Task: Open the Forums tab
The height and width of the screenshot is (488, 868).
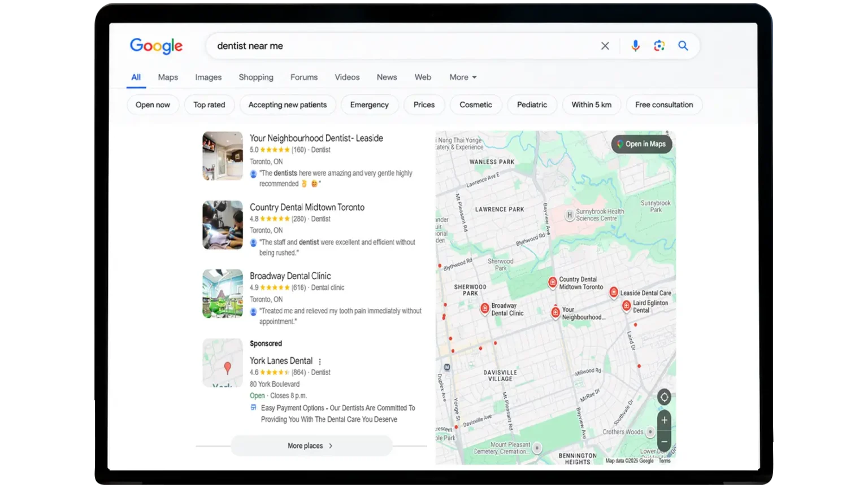Action: coord(304,77)
